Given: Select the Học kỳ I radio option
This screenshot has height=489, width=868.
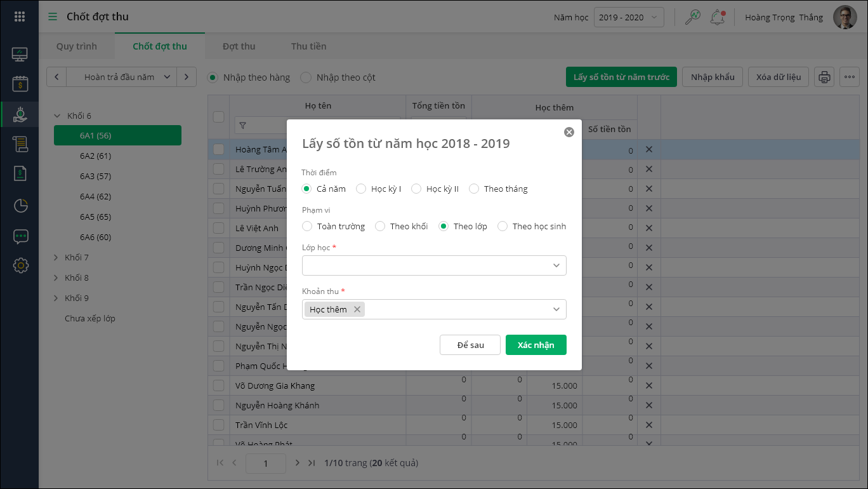Looking at the screenshot, I should click(x=361, y=189).
